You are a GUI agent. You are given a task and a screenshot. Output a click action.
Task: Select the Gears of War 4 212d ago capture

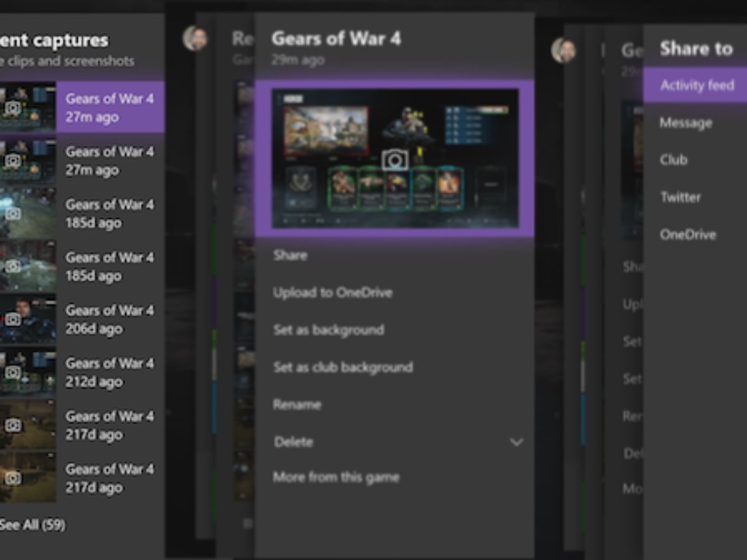(x=82, y=372)
